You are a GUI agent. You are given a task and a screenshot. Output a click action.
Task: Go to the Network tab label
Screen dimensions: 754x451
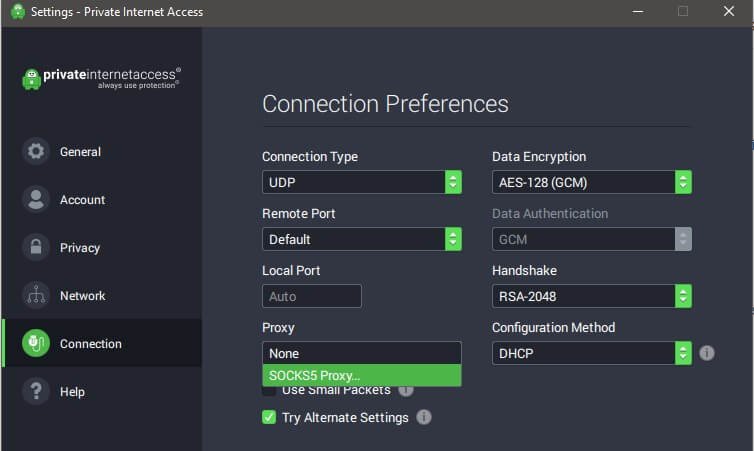pyautogui.click(x=82, y=296)
